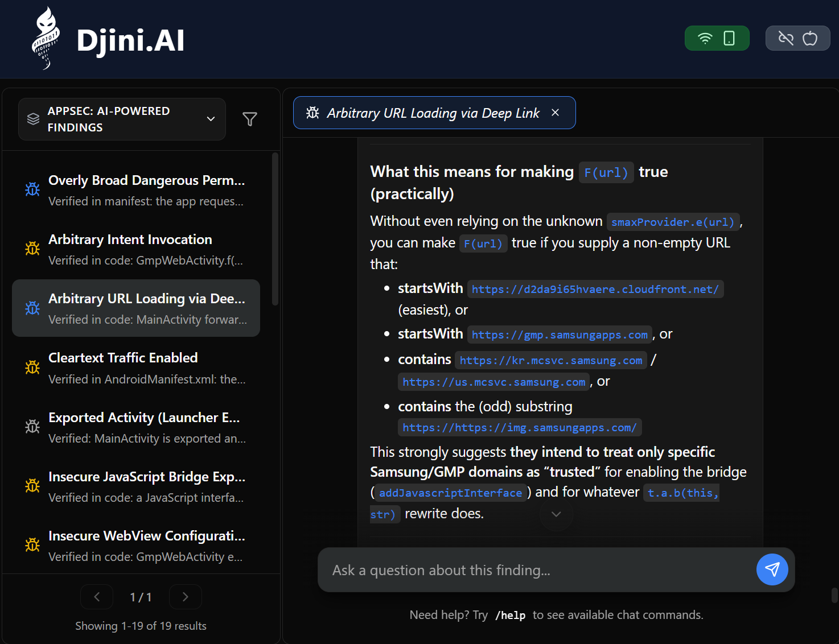This screenshot has width=839, height=644.
Task: Select Exported Activity (Launcher) finding
Action: tap(136, 427)
